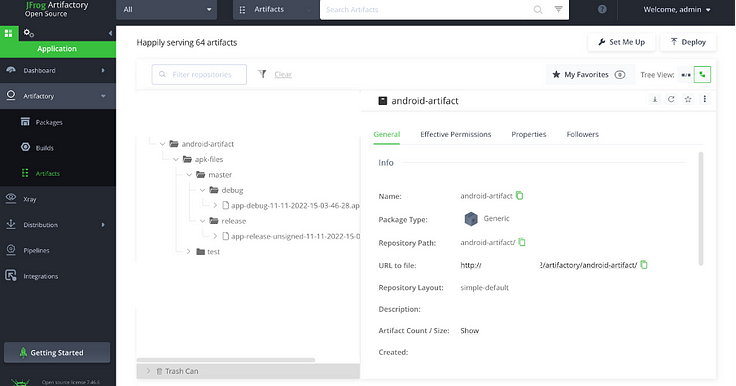
Task: Collapse the master folder
Action: pos(189,175)
